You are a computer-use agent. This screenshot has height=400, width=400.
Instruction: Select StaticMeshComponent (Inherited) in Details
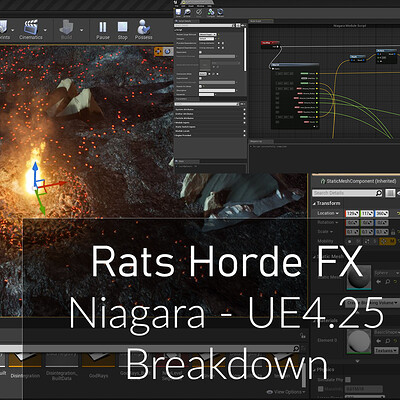[358, 181]
